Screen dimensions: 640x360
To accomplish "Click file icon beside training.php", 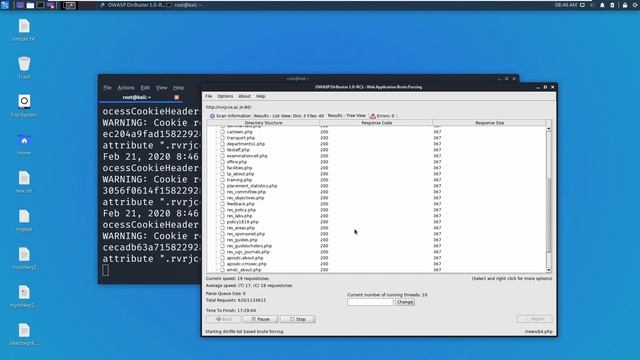I will tap(222, 180).
